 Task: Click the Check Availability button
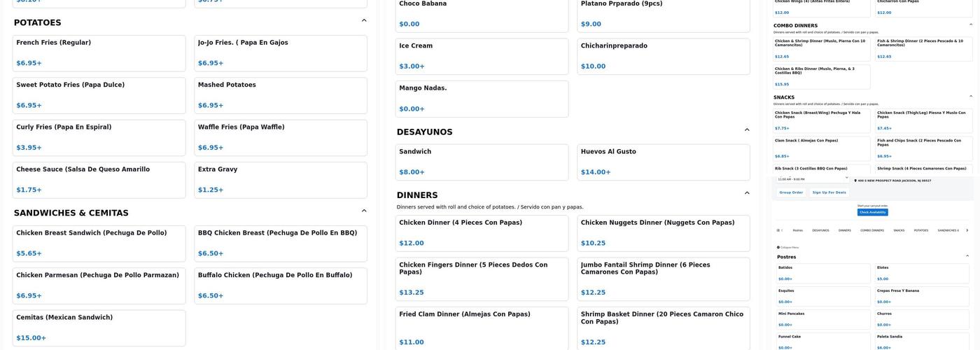(872, 212)
